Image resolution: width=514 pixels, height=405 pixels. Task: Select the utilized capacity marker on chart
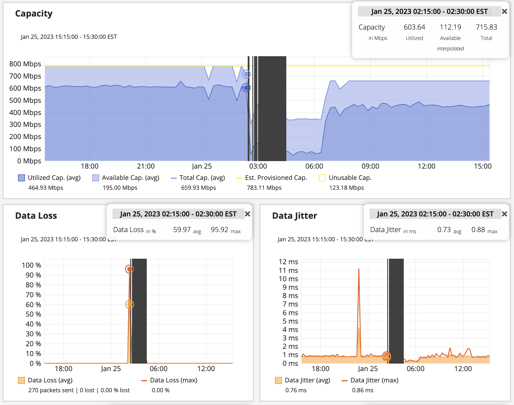246,88
